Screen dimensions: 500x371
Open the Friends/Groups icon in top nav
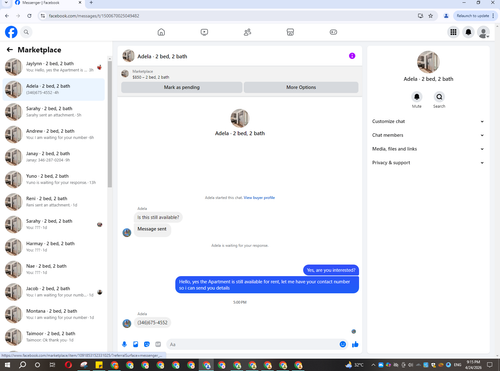click(x=247, y=32)
